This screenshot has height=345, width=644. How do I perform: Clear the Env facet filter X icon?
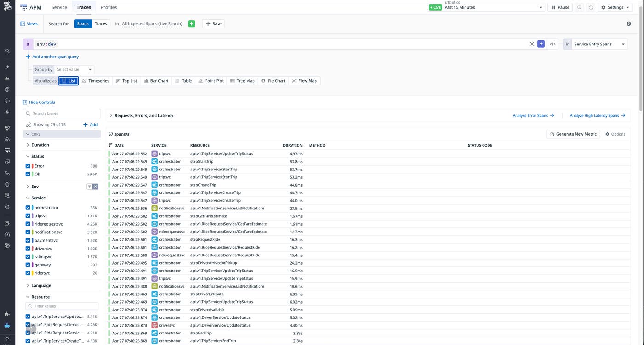95,187
